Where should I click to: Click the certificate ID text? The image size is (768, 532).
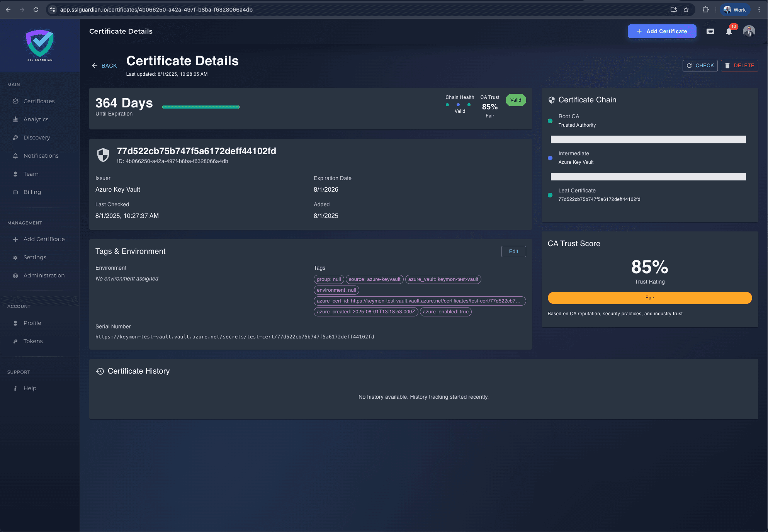pos(173,161)
